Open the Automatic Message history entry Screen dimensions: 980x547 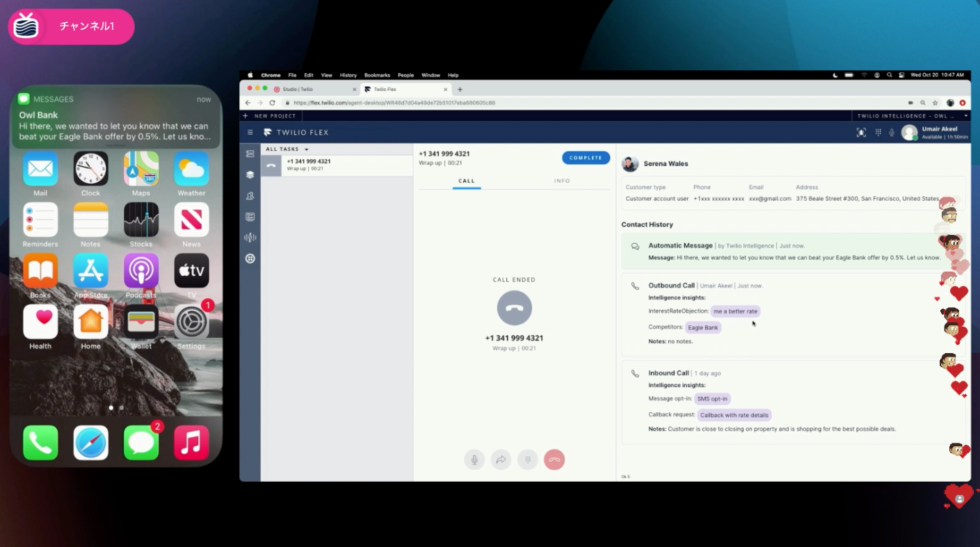click(793, 251)
